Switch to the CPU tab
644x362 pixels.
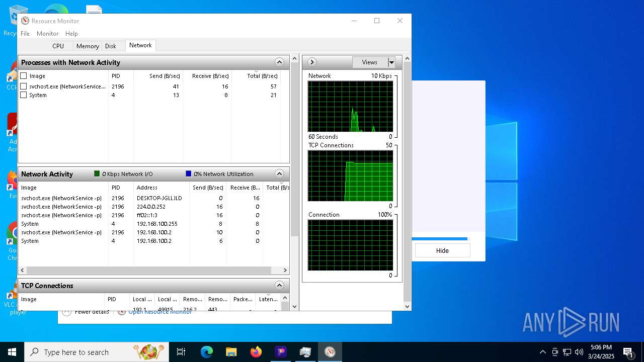pos(58,46)
